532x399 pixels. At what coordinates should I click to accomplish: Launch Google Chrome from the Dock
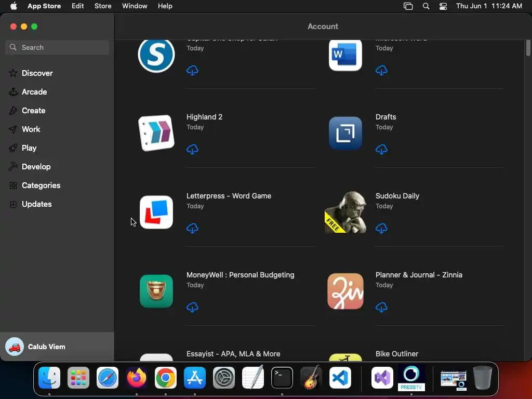click(166, 378)
